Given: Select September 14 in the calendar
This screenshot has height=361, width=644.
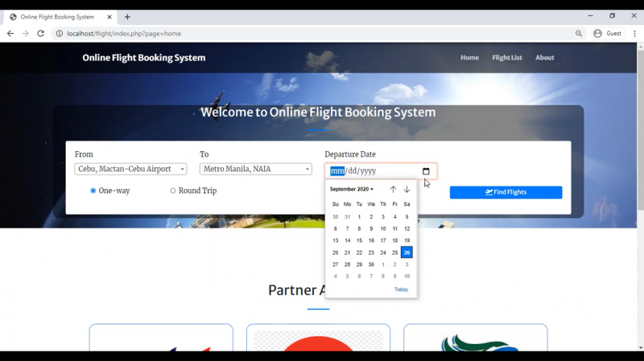Looking at the screenshot, I should point(347,240).
